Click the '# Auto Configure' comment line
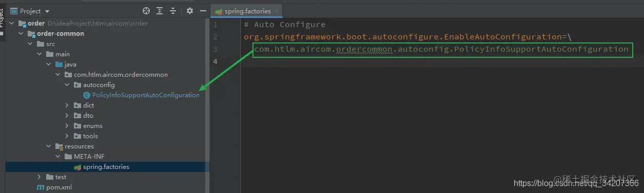 (x=285, y=25)
